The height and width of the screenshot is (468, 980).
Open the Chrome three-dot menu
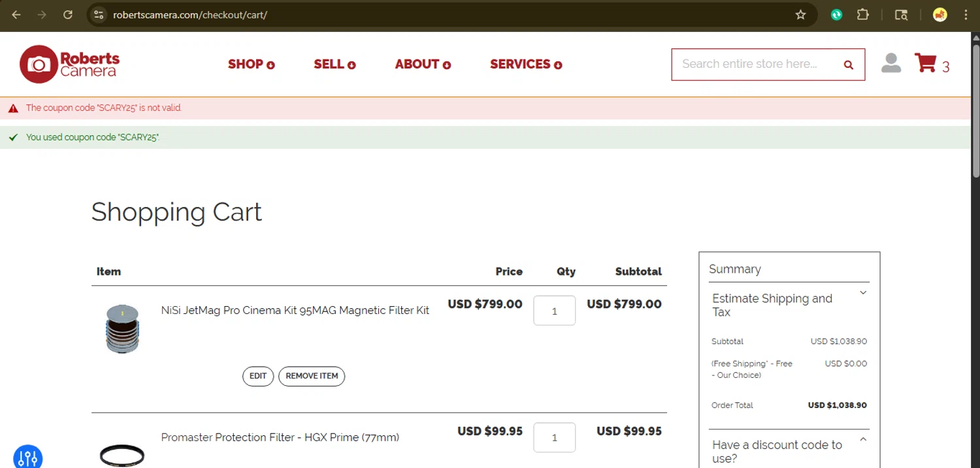[x=966, y=15]
